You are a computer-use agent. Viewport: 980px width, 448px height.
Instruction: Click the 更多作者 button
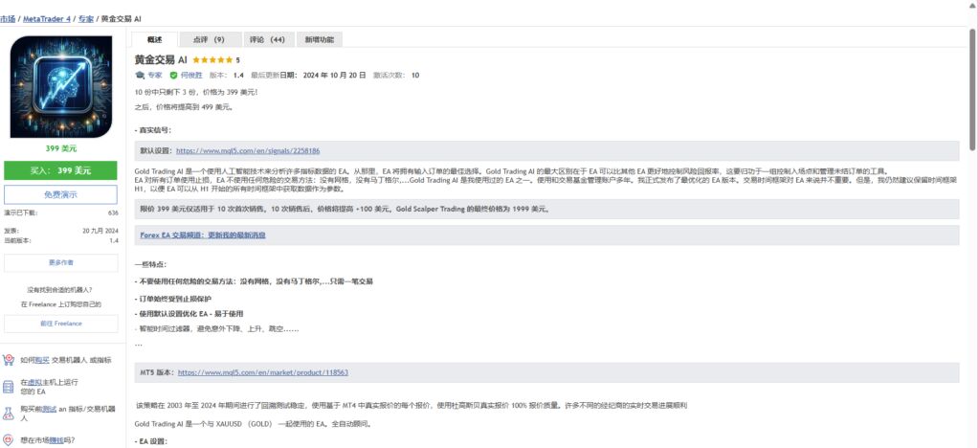pos(60,263)
